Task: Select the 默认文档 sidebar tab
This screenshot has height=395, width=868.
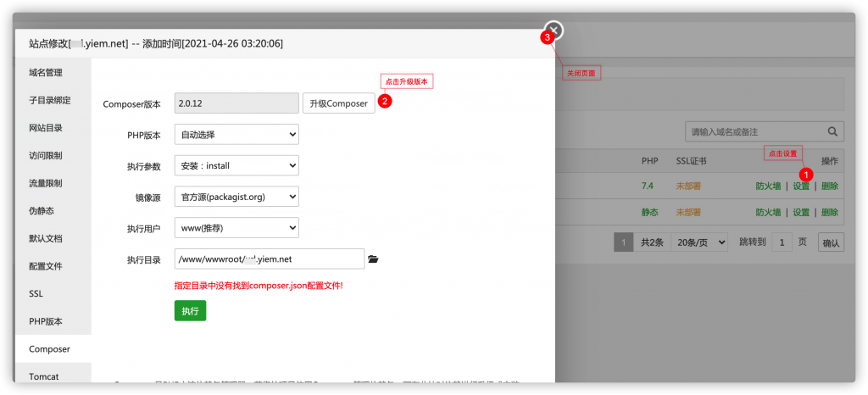Action: coord(53,238)
